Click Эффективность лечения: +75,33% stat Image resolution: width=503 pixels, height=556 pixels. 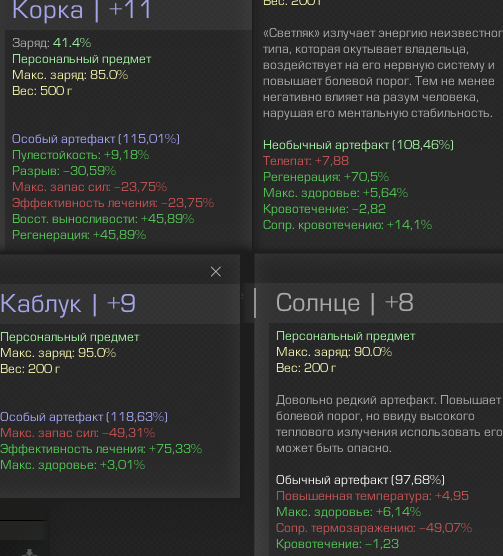[x=101, y=449]
